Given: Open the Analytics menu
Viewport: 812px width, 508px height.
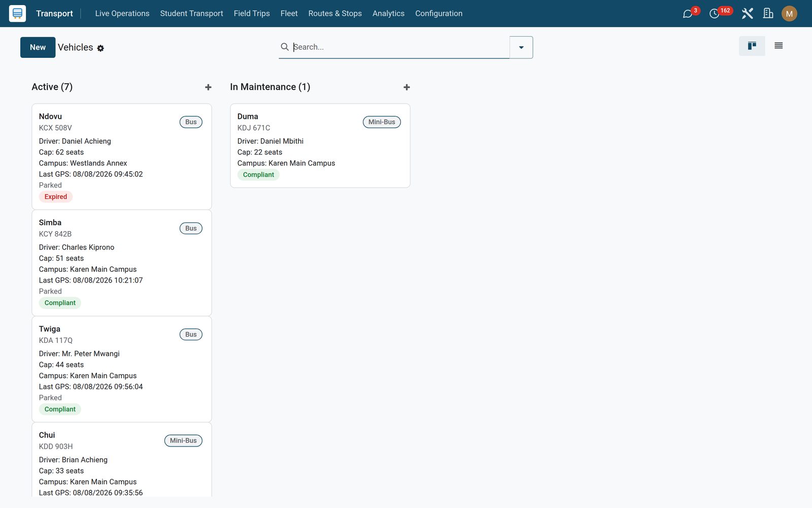Looking at the screenshot, I should 388,13.
